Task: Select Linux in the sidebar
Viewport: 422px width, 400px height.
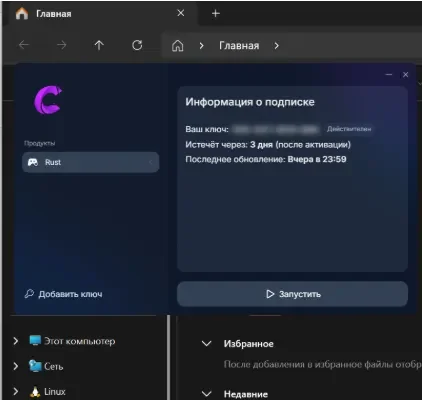Action: [x=55, y=391]
